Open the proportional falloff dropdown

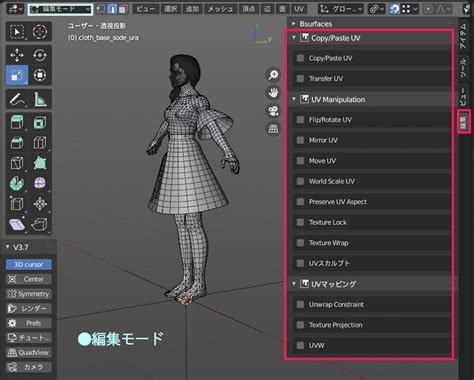click(x=442, y=9)
